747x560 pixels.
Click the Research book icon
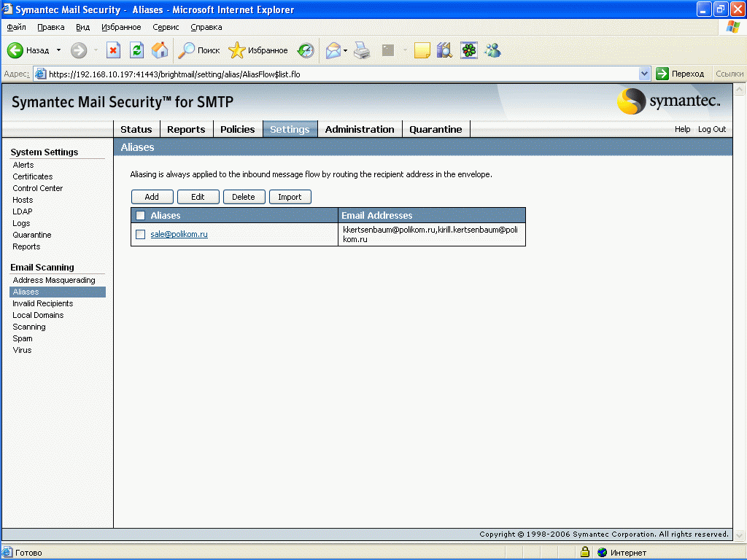pyautogui.click(x=444, y=50)
